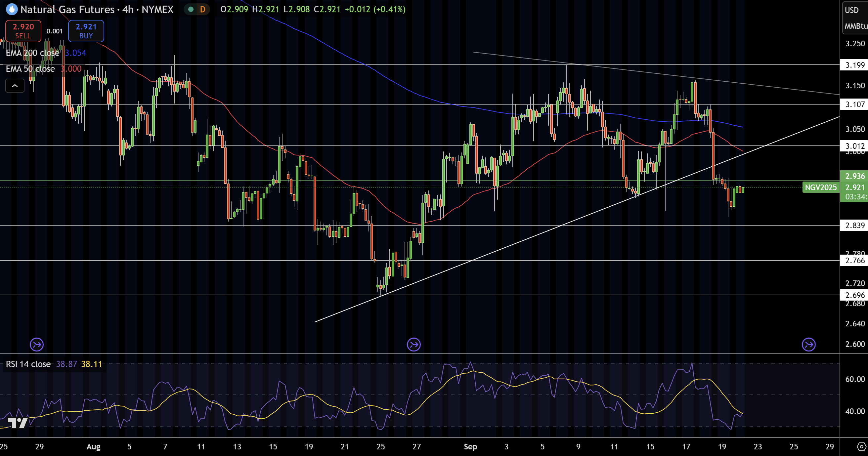868x456 pixels.
Task: Click the Aug label on the time axis
Action: (93, 447)
